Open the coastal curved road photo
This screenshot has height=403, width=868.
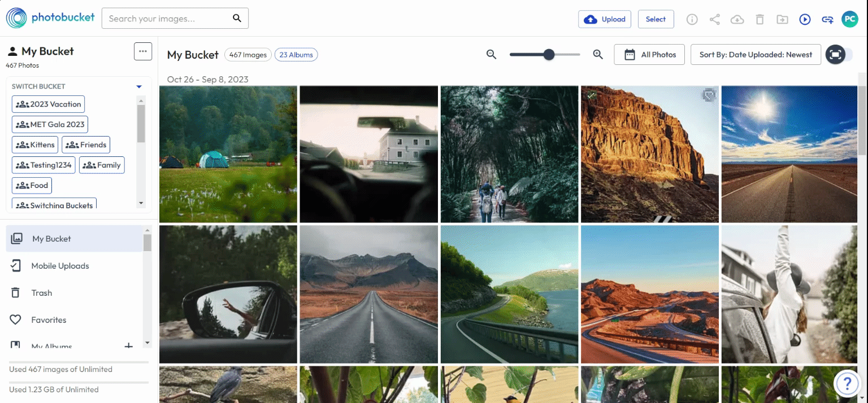pos(510,295)
